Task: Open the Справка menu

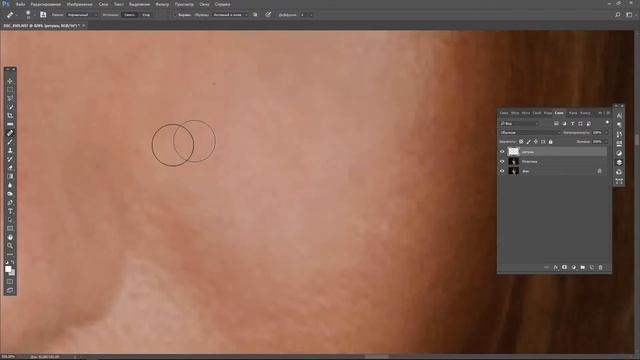Action: pos(222,4)
